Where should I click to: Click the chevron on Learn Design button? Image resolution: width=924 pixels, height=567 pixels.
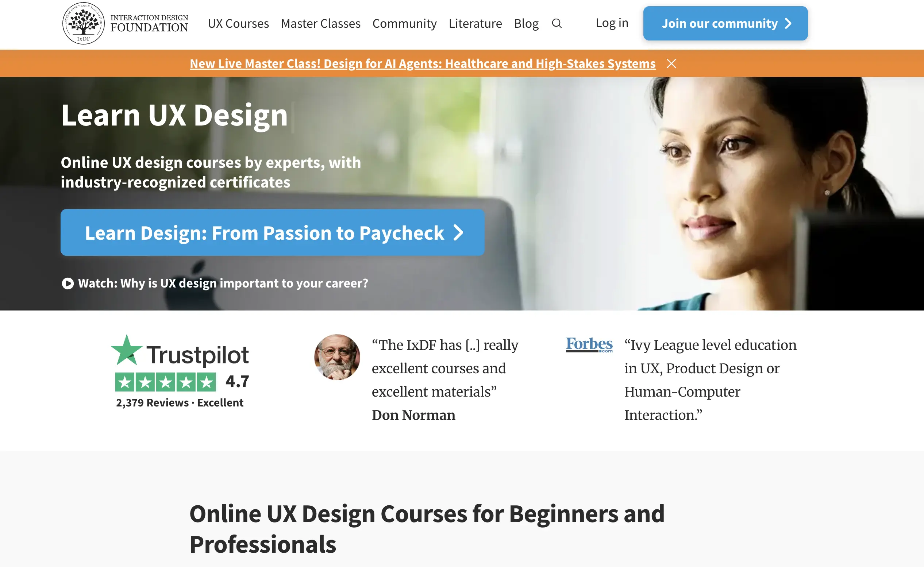458,232
